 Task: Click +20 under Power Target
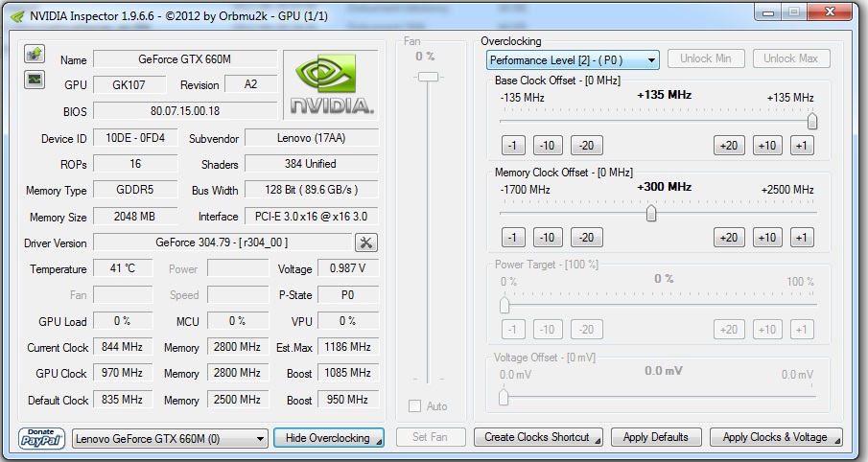(729, 329)
